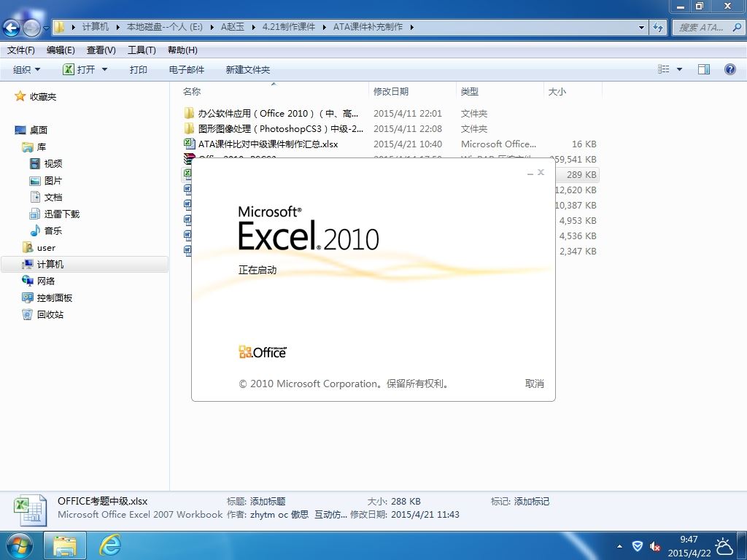Refresh the folder with address bar button
The width and height of the screenshot is (747, 560).
click(x=658, y=28)
